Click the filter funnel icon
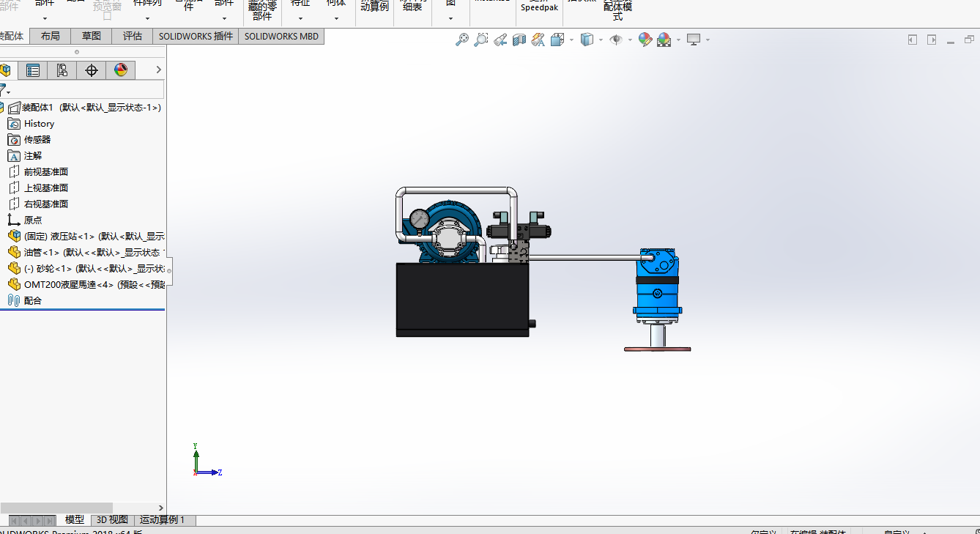Screen dimensions: 980x534 (x=4, y=90)
